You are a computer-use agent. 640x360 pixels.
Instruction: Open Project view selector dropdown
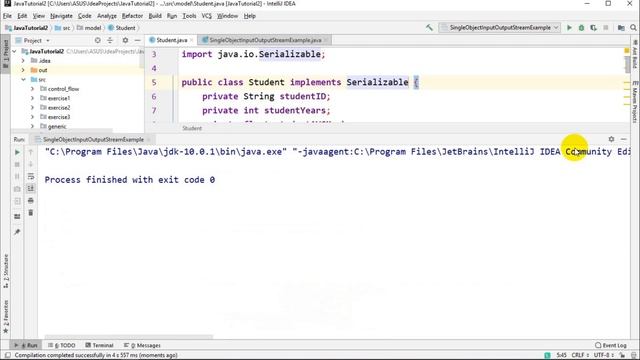32,40
